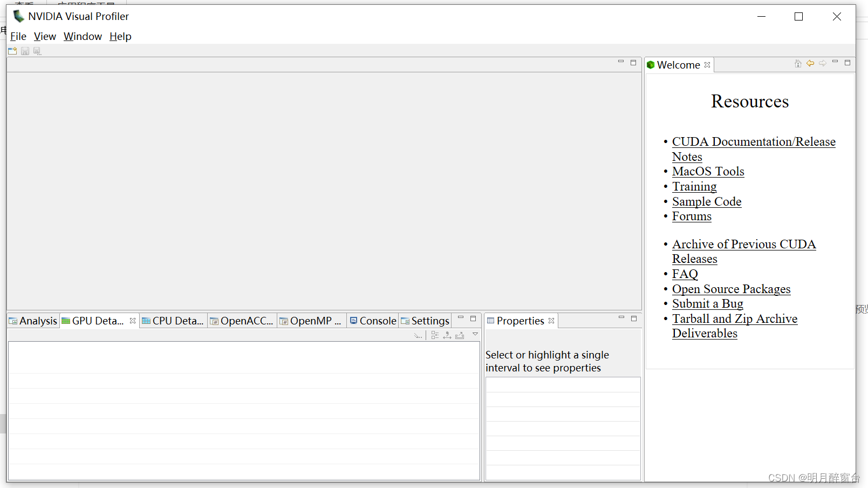Switch to the Settings tab

(425, 321)
